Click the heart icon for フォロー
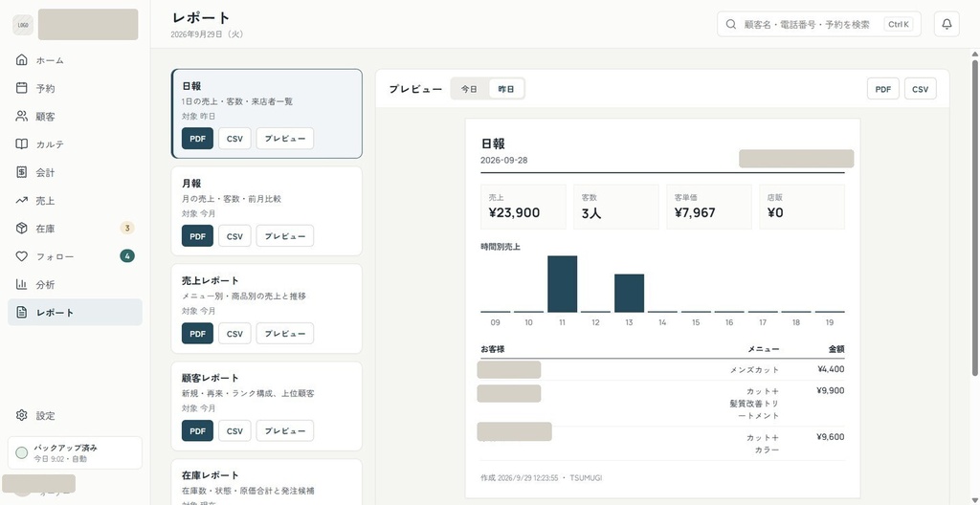The width and height of the screenshot is (980, 505). [x=21, y=256]
